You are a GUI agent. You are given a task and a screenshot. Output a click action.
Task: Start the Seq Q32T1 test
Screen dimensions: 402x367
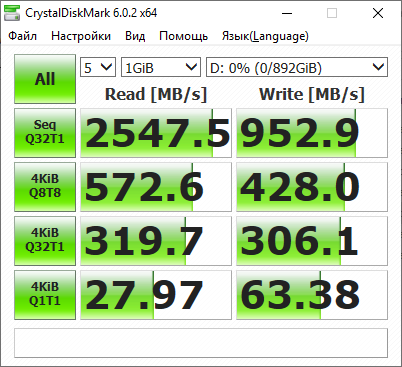pos(45,133)
